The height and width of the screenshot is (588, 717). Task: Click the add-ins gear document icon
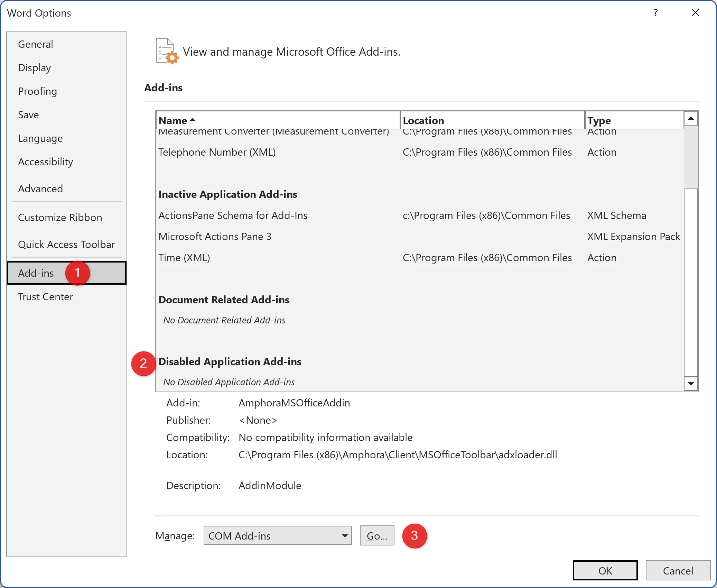pyautogui.click(x=167, y=51)
